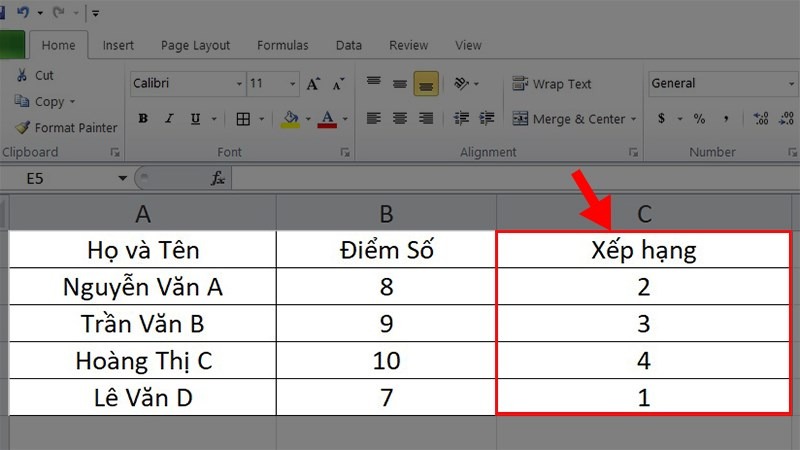Click the Undo icon in quick access toolbar
Image resolution: width=800 pixels, height=450 pixels.
(23, 12)
